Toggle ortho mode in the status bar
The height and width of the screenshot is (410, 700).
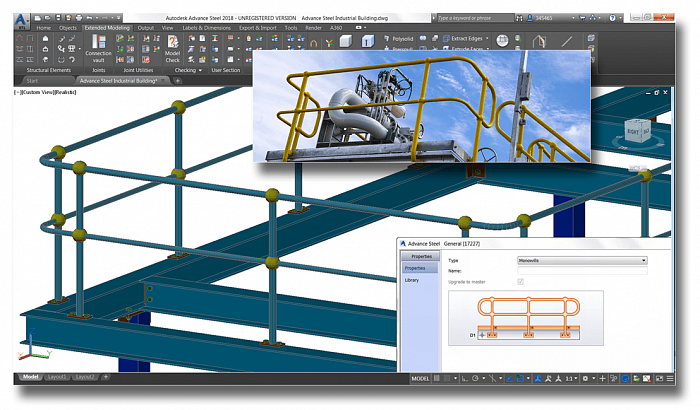465,379
